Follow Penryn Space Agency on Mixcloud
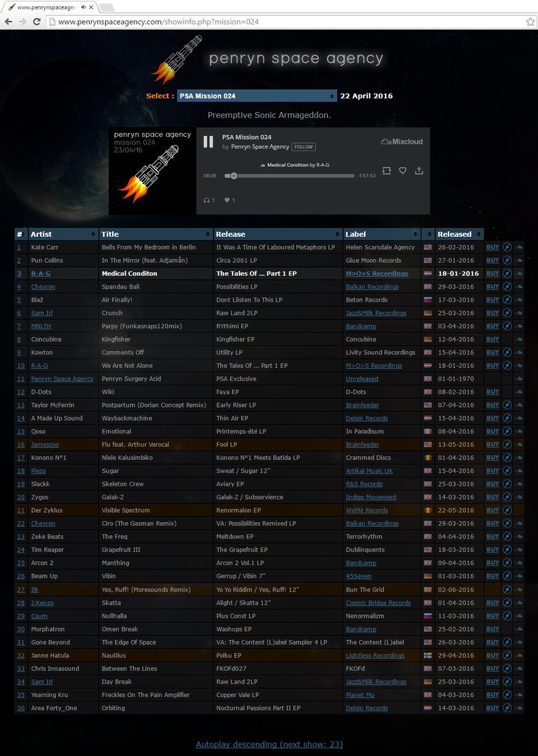538x756 pixels. click(x=304, y=147)
